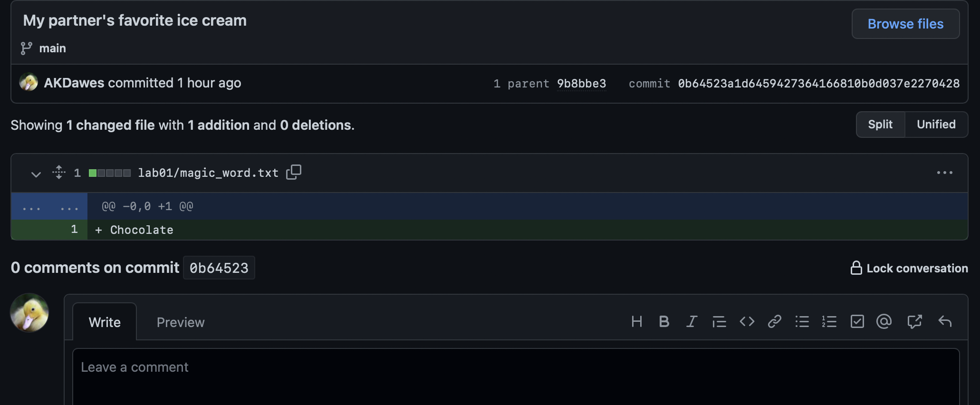Image resolution: width=980 pixels, height=405 pixels.
Task: Switch diff view to Split
Action: 880,125
